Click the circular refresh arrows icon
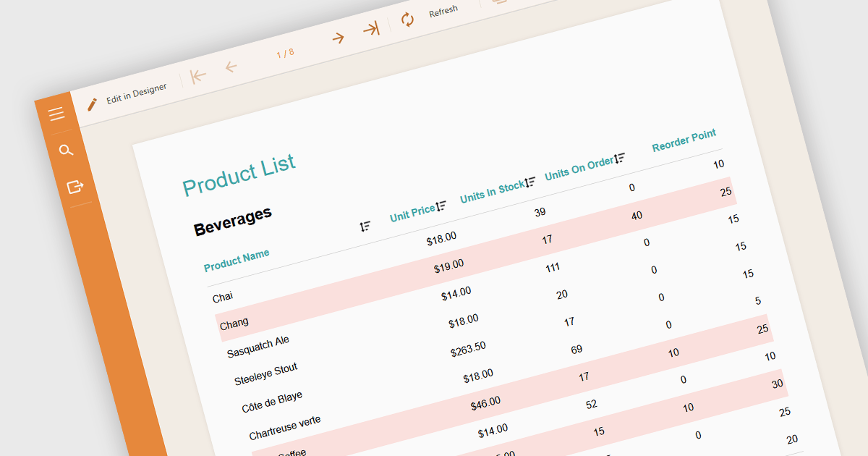This screenshot has height=456, width=868. 408,20
